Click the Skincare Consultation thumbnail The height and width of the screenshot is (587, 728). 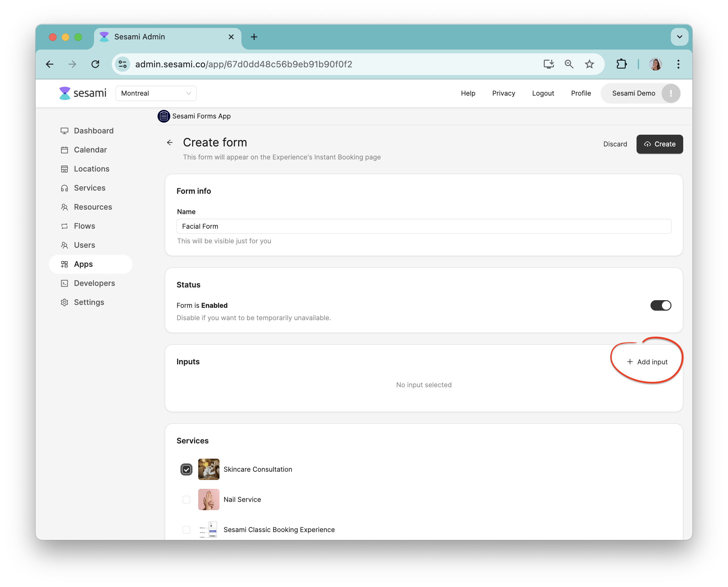[x=209, y=469]
